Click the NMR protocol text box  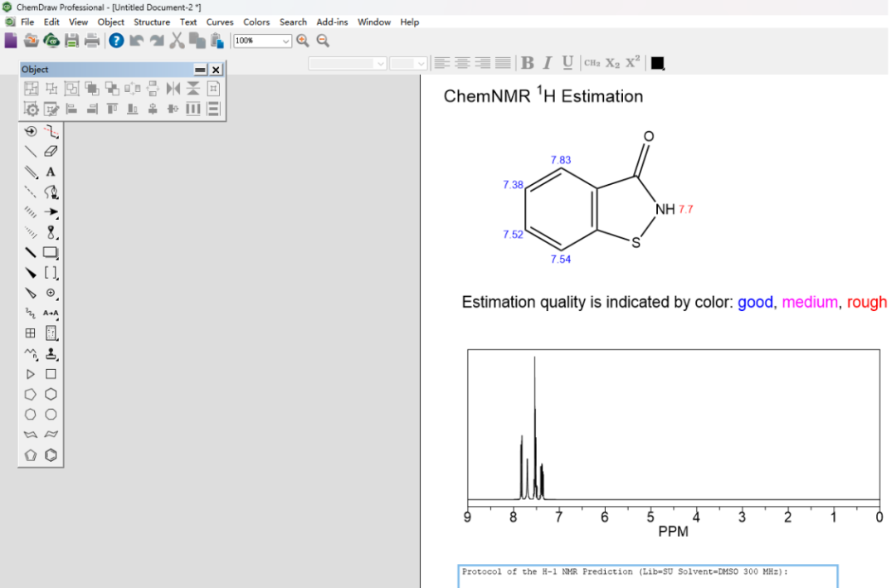coord(648,576)
